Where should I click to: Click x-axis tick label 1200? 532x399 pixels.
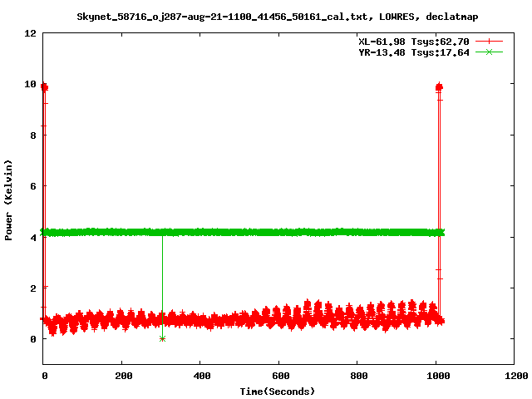(516, 376)
